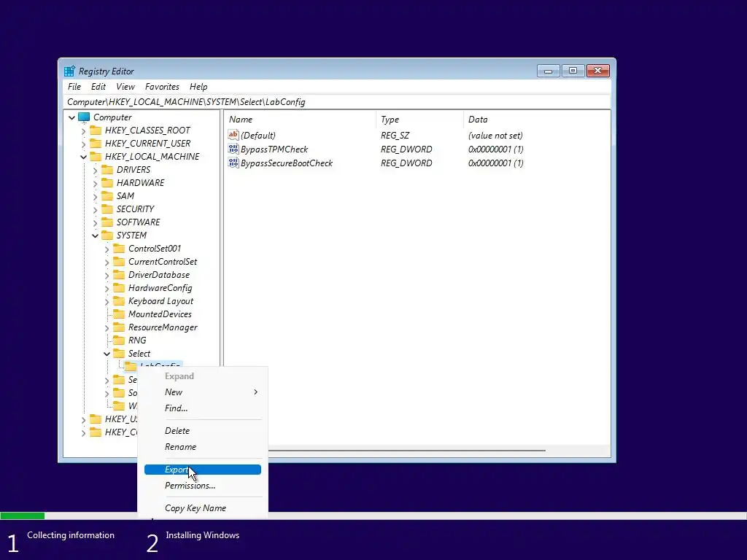Click the Computer node icon
Screen dimensions: 747x560
pos(84,117)
